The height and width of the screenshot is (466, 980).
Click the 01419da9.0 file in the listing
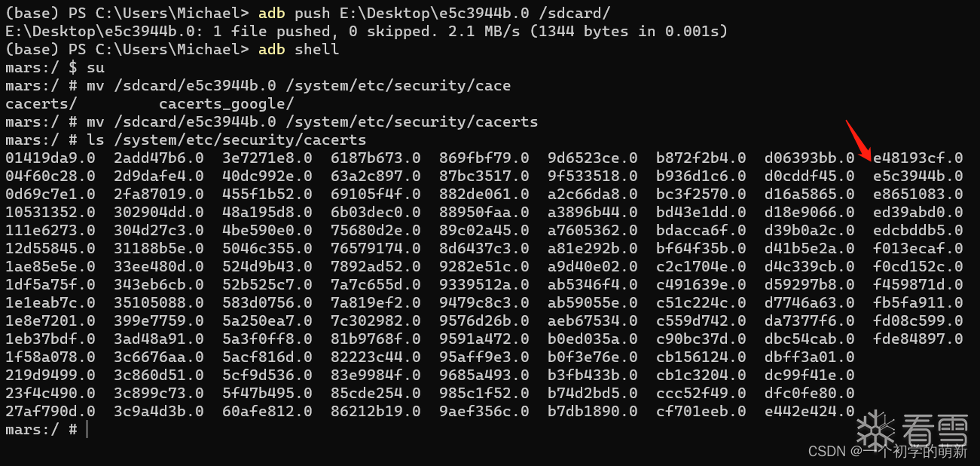(50, 158)
